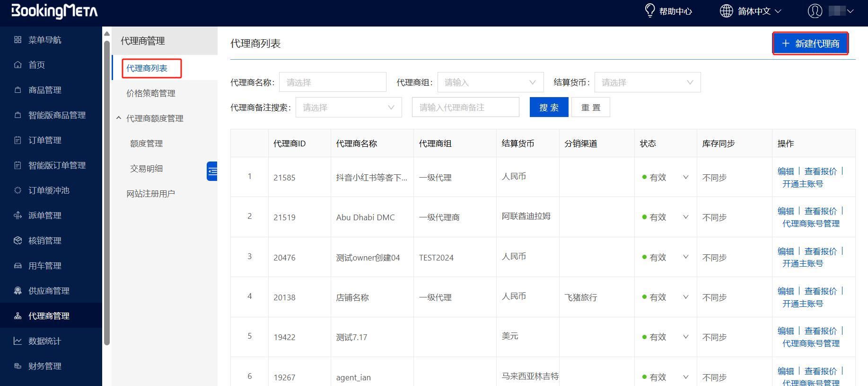
Task: Select price strategy management menu item
Action: 150,93
